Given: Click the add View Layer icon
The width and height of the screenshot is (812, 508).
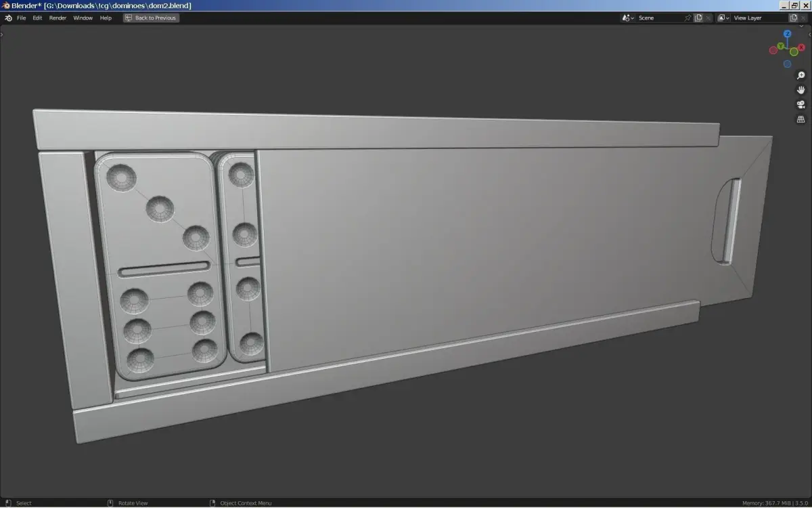Looking at the screenshot, I should 794,18.
